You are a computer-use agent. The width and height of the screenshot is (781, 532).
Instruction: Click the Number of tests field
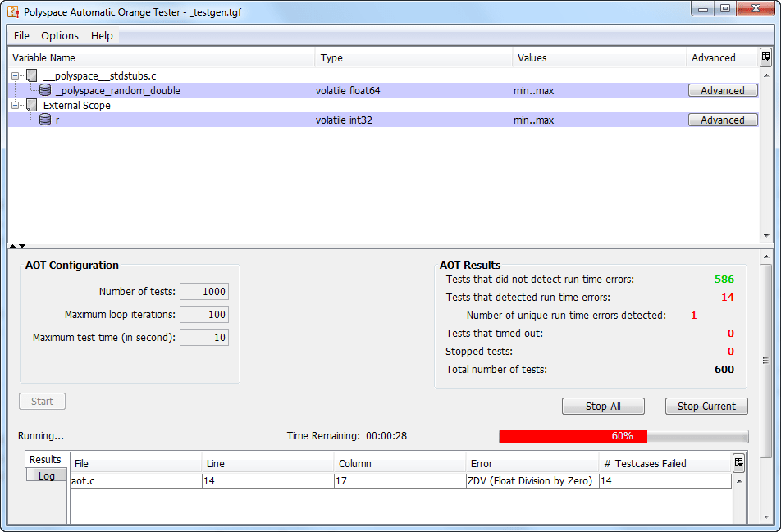click(204, 292)
